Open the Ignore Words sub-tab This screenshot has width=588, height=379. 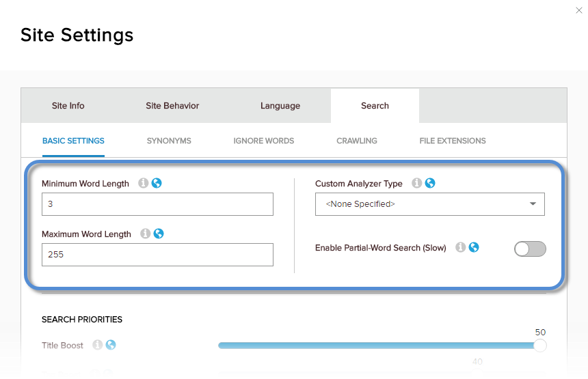click(x=264, y=141)
